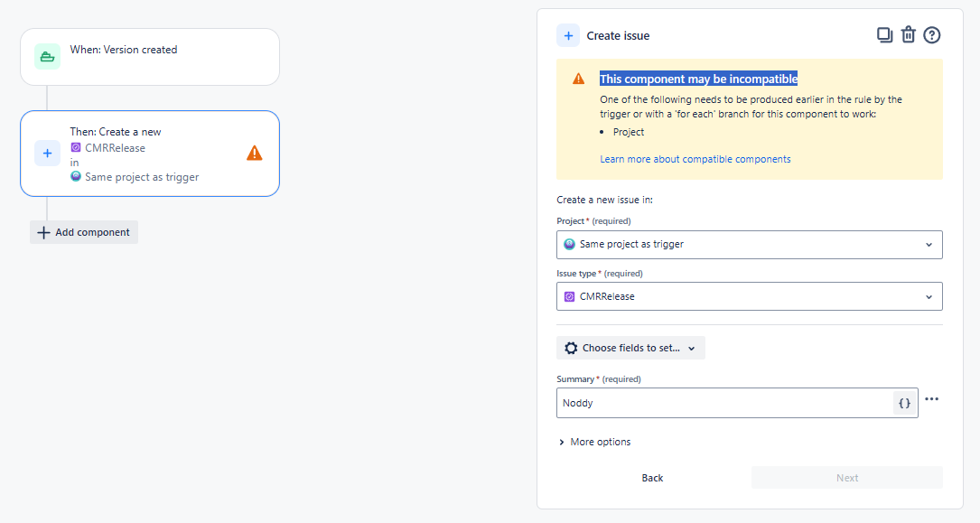Expand the Choose fields to set dropdown
Image resolution: width=980 pixels, height=523 pixels.
tap(693, 347)
